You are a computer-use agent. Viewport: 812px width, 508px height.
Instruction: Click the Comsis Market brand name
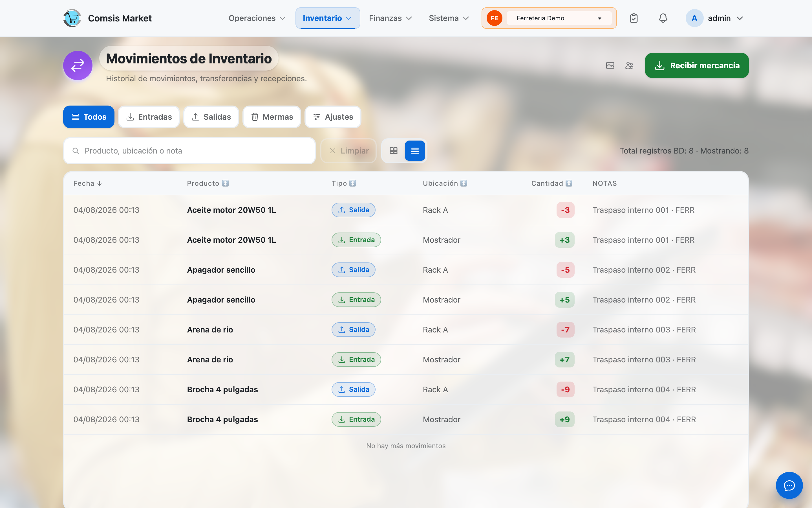pyautogui.click(x=120, y=18)
